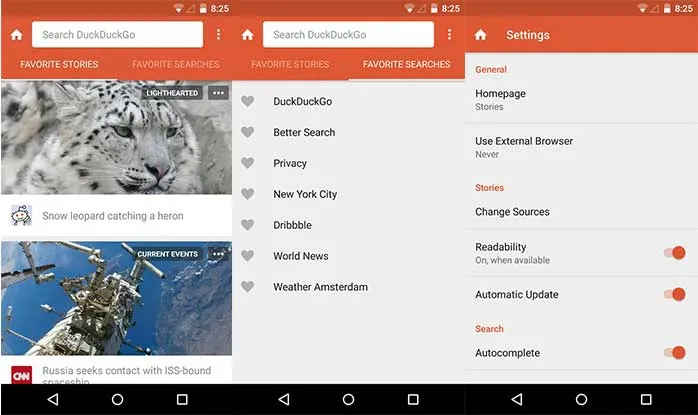Select the Better Search favorite search

[304, 132]
